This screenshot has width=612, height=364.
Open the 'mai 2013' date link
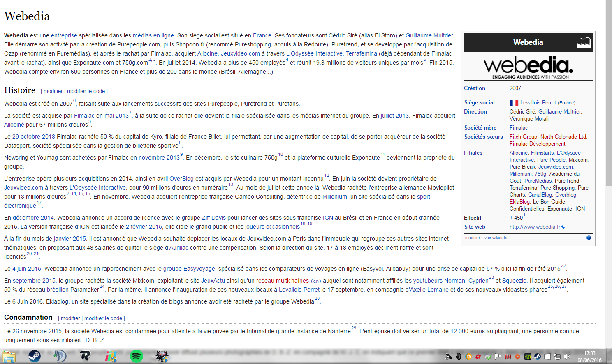click(116, 116)
